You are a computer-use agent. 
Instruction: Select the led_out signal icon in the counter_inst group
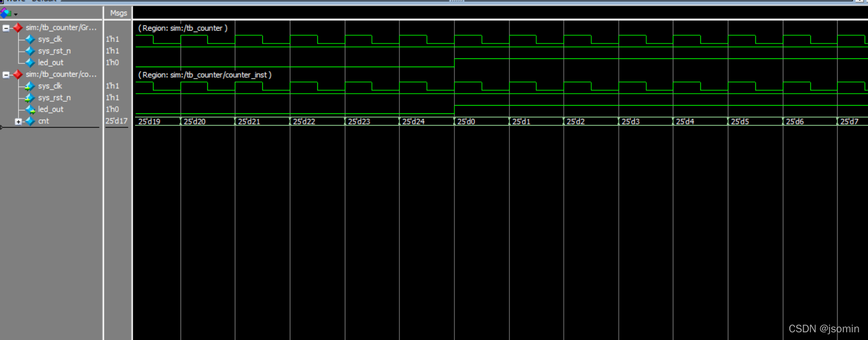(30, 109)
